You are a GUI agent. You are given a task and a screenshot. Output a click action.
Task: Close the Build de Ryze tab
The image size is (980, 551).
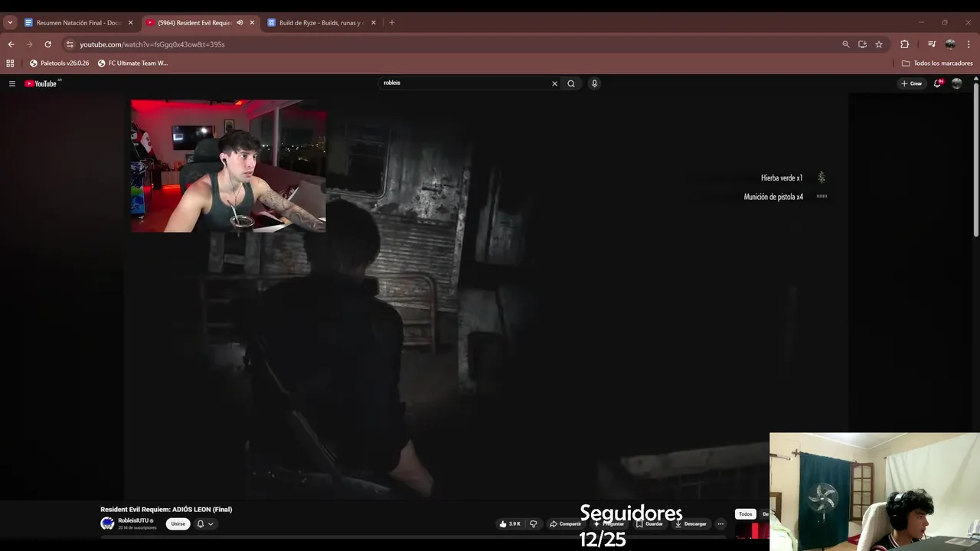374,23
